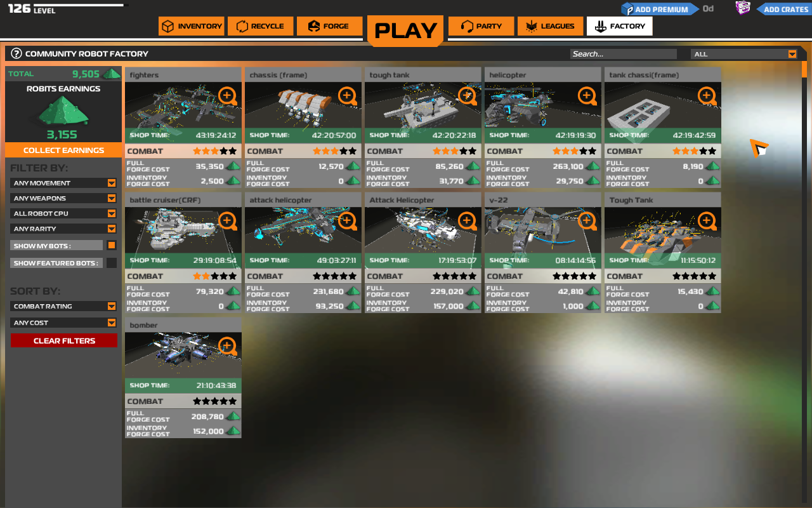The height and width of the screenshot is (508, 812).
Task: Select the chassis (frame) robot thumbnail
Action: tap(303, 105)
